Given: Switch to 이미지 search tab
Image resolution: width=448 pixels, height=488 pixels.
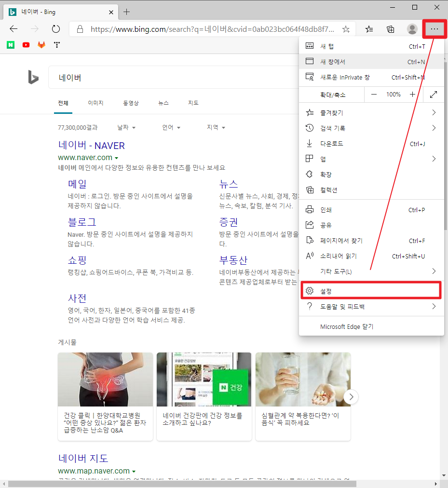Looking at the screenshot, I should pyautogui.click(x=95, y=103).
